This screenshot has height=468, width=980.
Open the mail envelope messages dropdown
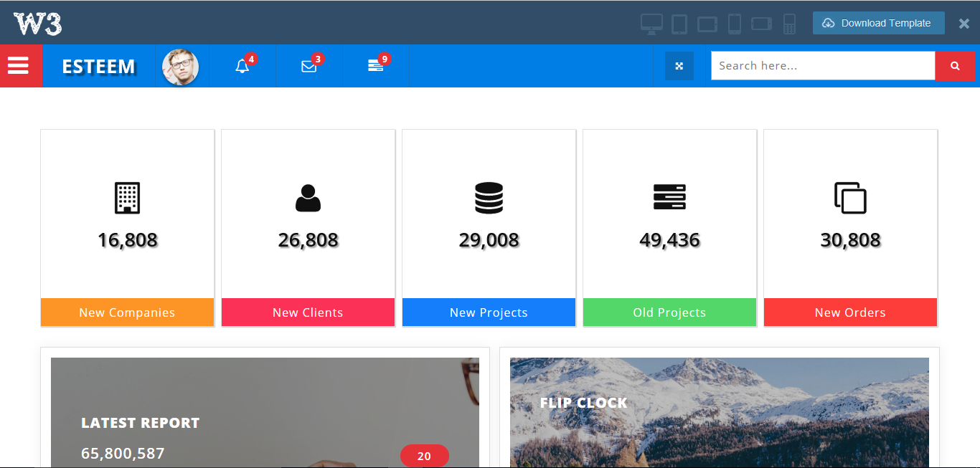(x=308, y=67)
